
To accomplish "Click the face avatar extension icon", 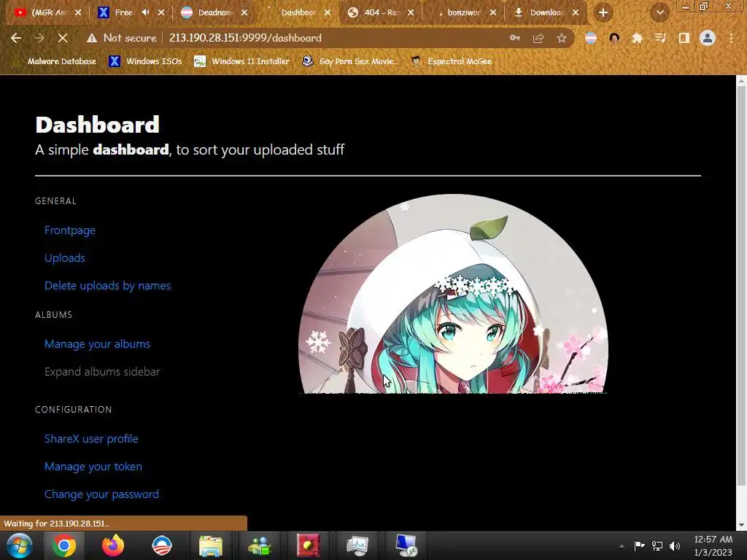I will tap(614, 38).
